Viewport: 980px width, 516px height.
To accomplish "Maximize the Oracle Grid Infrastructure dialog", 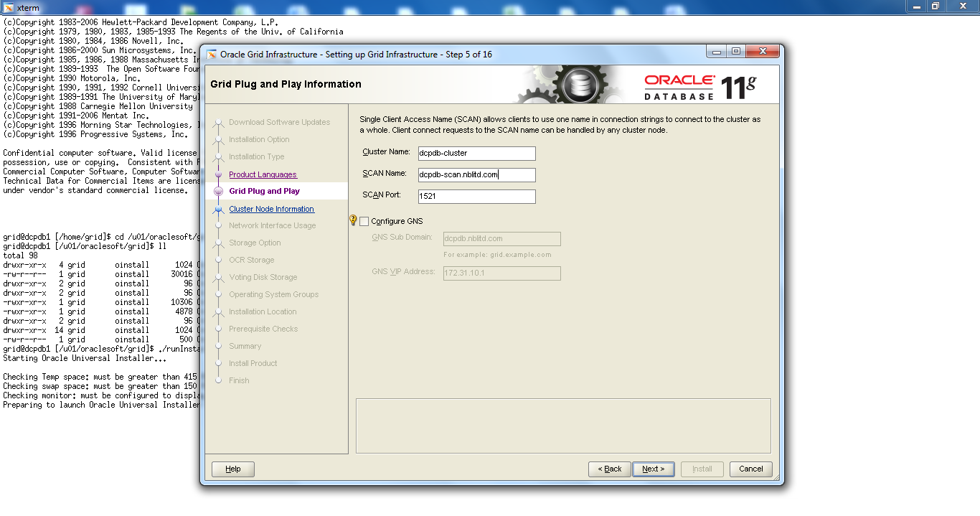I will [737, 51].
